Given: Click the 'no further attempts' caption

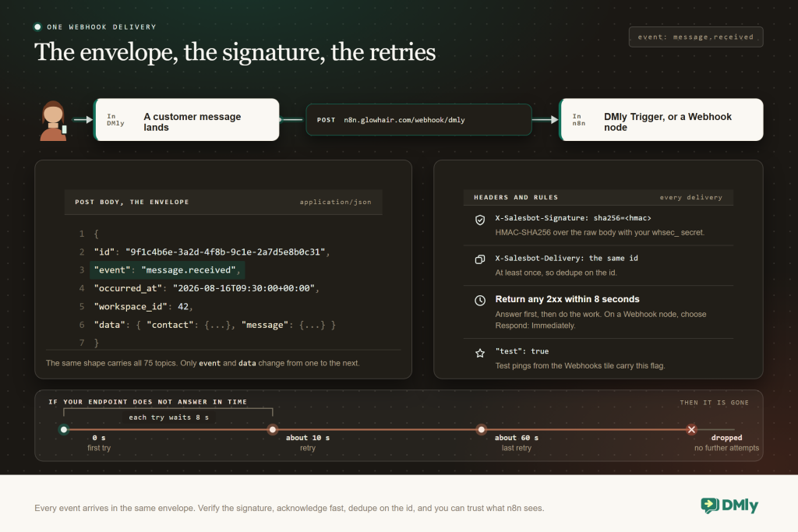Looking at the screenshot, I should click(727, 448).
